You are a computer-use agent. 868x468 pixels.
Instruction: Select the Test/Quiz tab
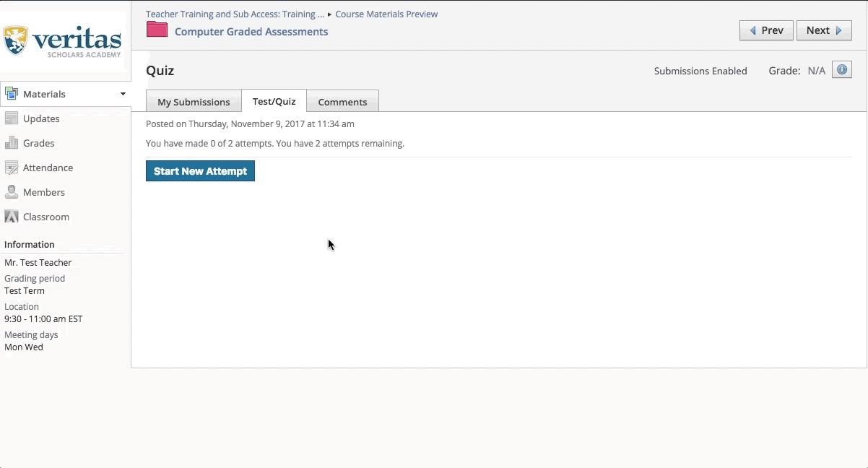pyautogui.click(x=274, y=101)
